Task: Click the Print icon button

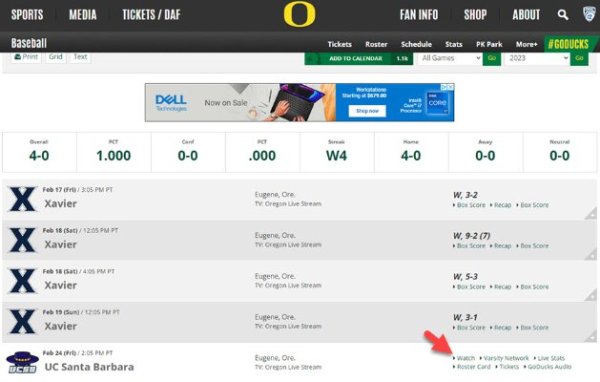Action: pos(26,57)
